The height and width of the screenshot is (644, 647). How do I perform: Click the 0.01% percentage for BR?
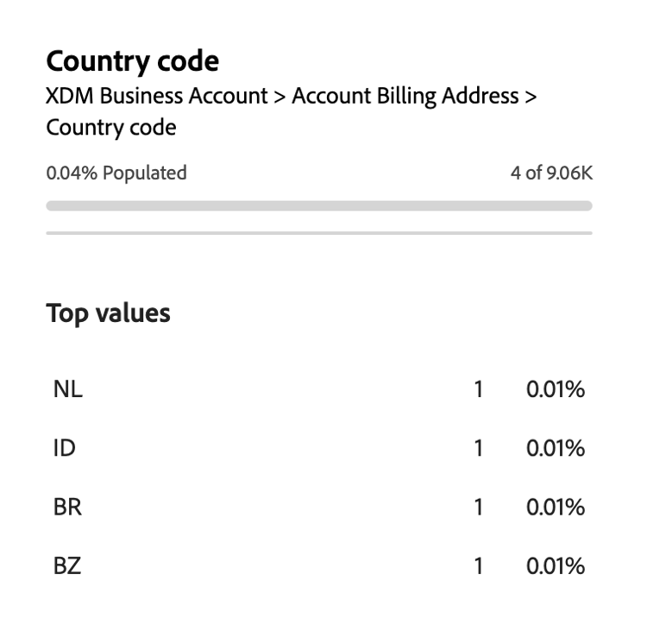click(x=556, y=507)
